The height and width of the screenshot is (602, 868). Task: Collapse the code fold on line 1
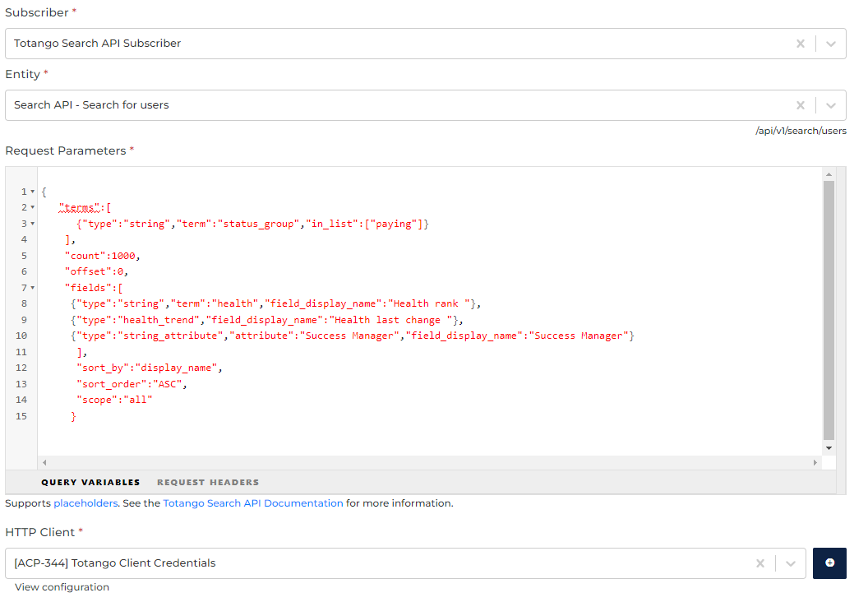pos(32,192)
